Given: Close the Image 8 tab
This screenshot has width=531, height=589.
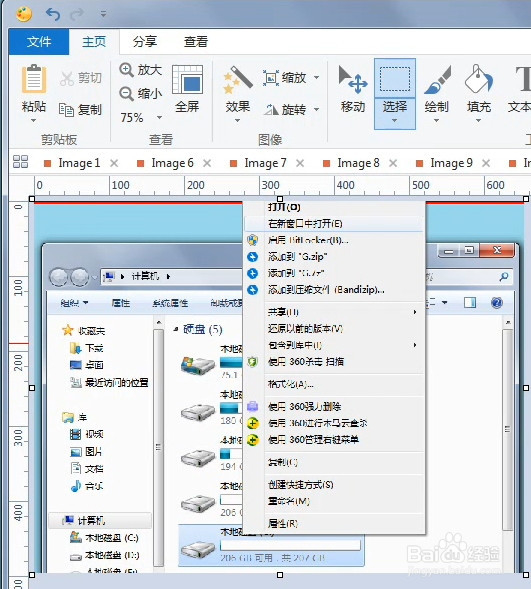Looking at the screenshot, I should click(393, 163).
